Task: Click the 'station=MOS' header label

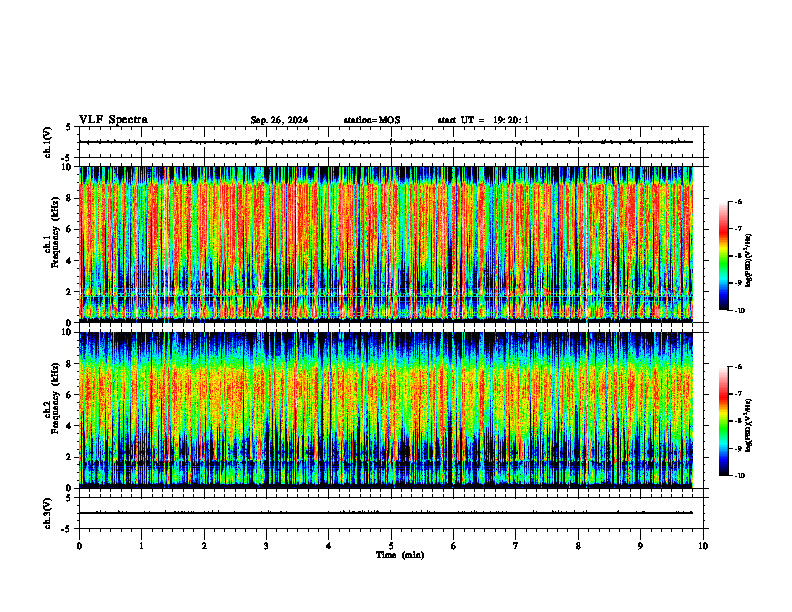Action: click(x=372, y=120)
